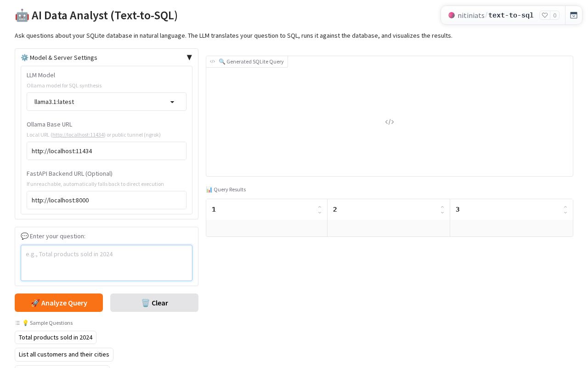Open the nitiniats profile link
The image size is (588, 368).
click(471, 15)
